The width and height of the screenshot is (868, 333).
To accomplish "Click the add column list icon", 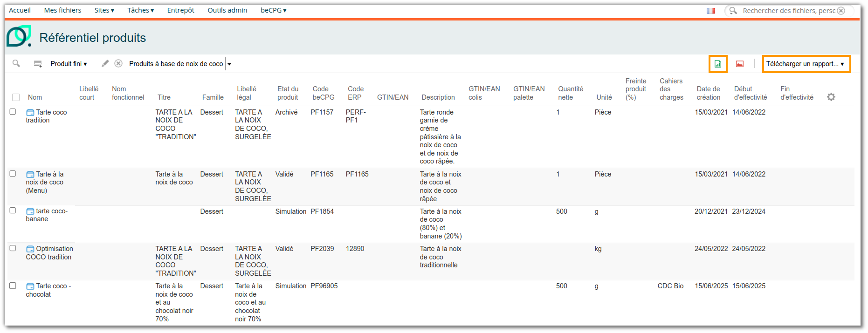I will 38,64.
